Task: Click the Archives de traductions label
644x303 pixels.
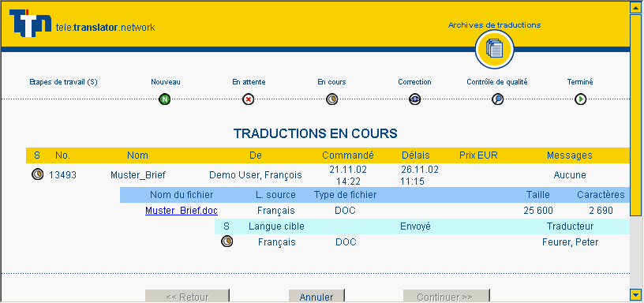Action: pos(494,25)
